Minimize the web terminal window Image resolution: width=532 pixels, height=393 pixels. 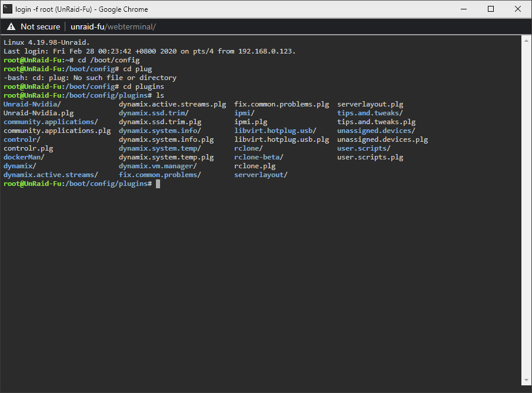[464, 9]
